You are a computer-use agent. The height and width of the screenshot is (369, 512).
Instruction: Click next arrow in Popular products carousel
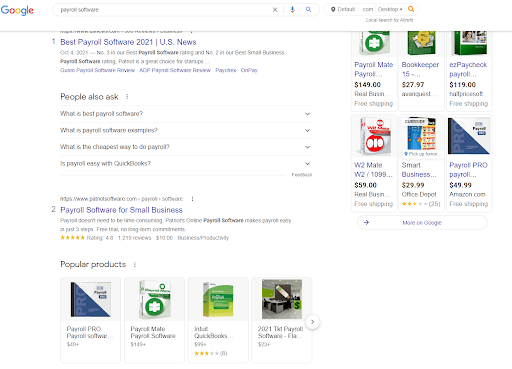click(x=312, y=322)
